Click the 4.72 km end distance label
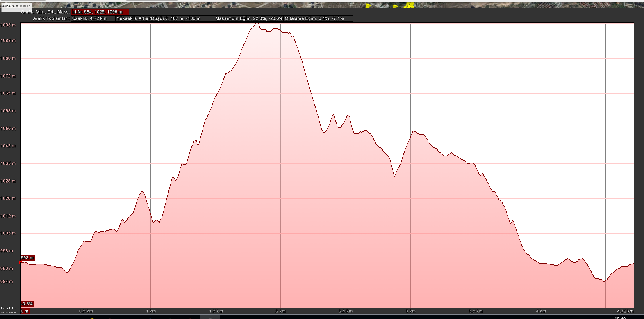 [625, 311]
